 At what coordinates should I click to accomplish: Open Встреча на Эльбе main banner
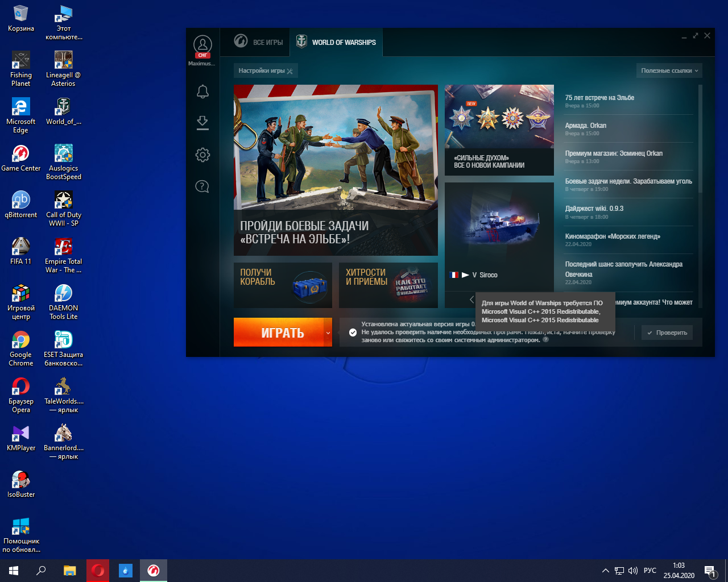click(336, 170)
